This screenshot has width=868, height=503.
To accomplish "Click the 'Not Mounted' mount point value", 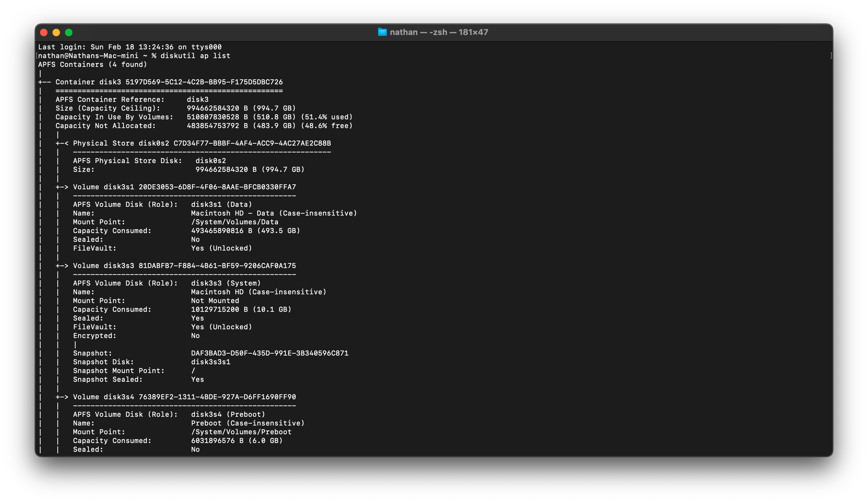I will (215, 301).
